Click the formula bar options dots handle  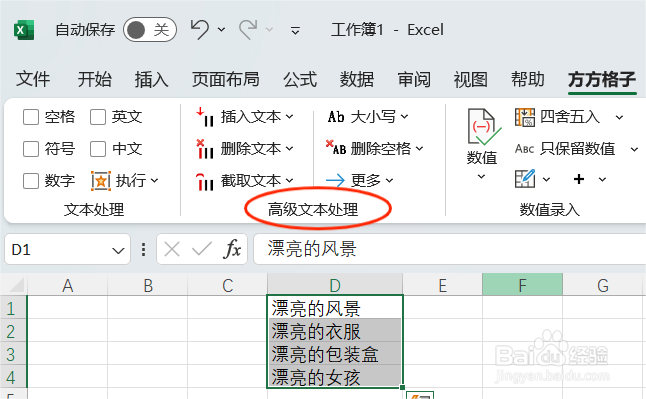[143, 250]
